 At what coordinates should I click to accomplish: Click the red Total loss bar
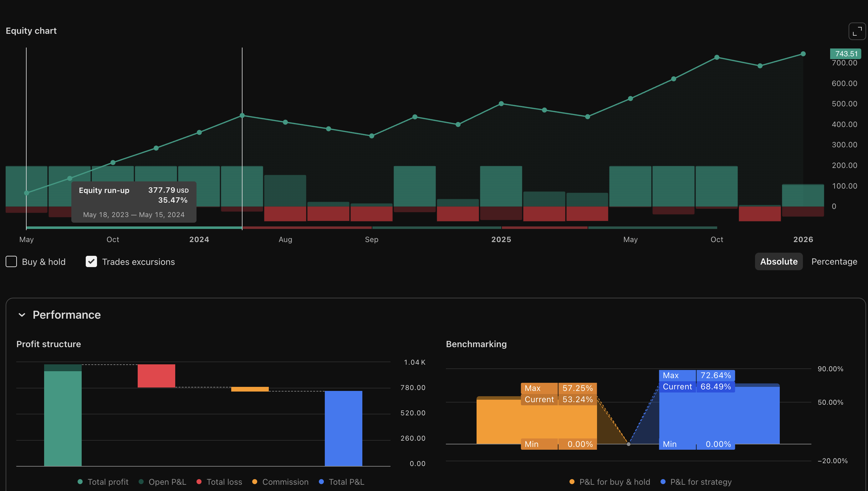(x=156, y=376)
